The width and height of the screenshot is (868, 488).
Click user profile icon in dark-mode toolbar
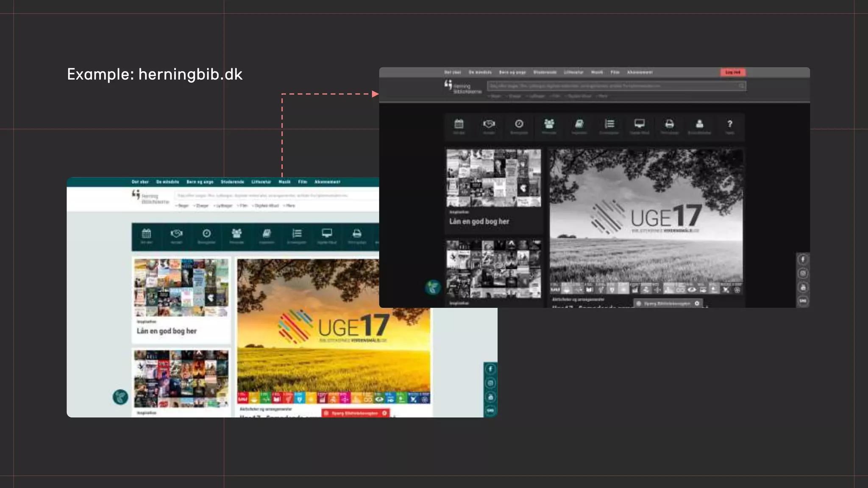699,124
